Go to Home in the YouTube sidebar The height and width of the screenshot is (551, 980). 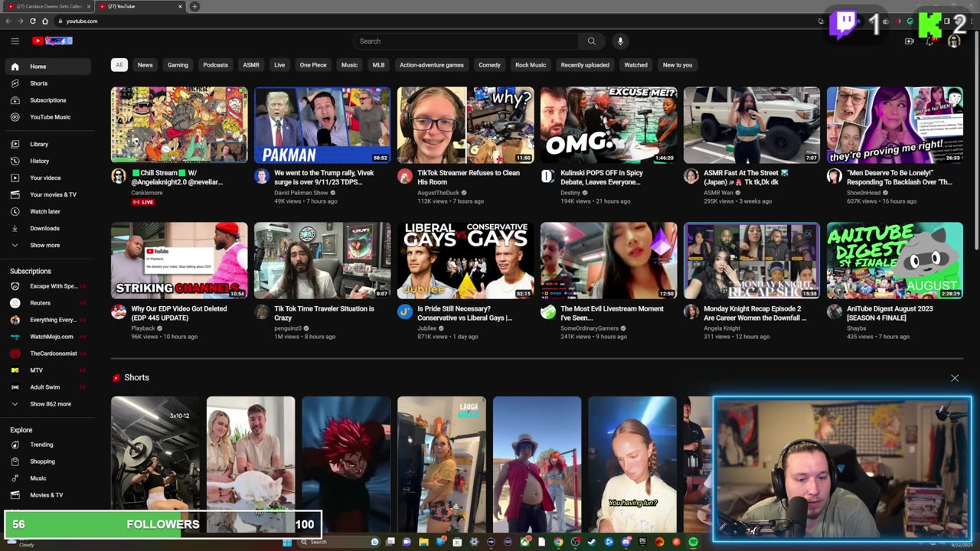[47, 67]
